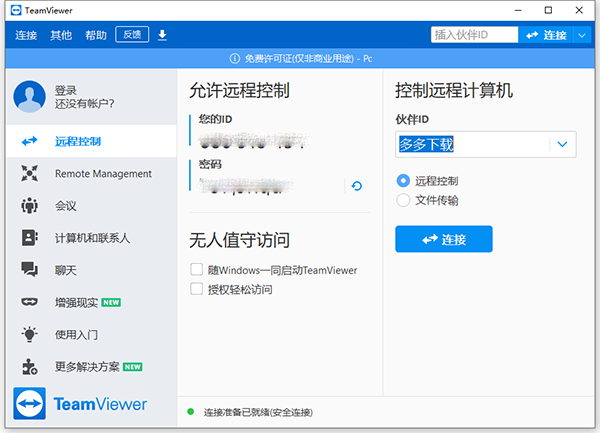Open the 帮助 menu
600x433 pixels.
pos(96,35)
